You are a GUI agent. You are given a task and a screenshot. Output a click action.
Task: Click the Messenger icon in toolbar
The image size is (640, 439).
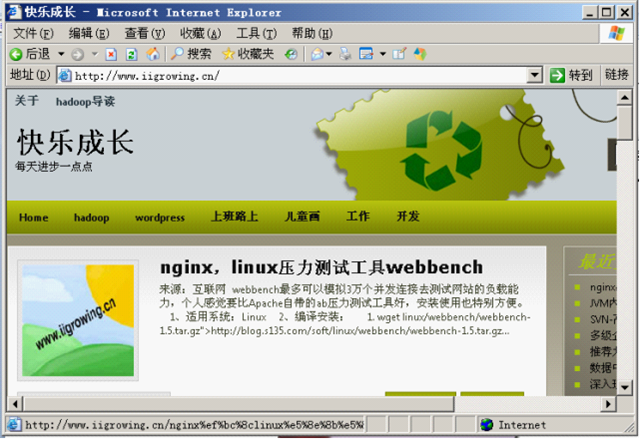point(420,54)
